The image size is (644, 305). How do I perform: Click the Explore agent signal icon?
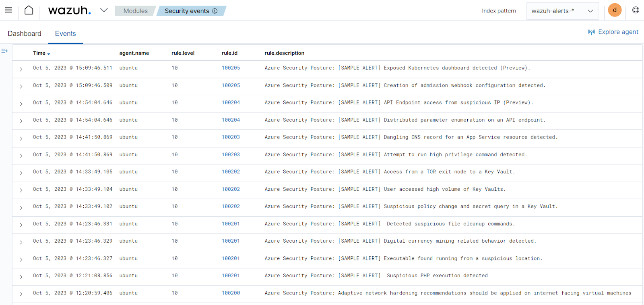(x=591, y=32)
